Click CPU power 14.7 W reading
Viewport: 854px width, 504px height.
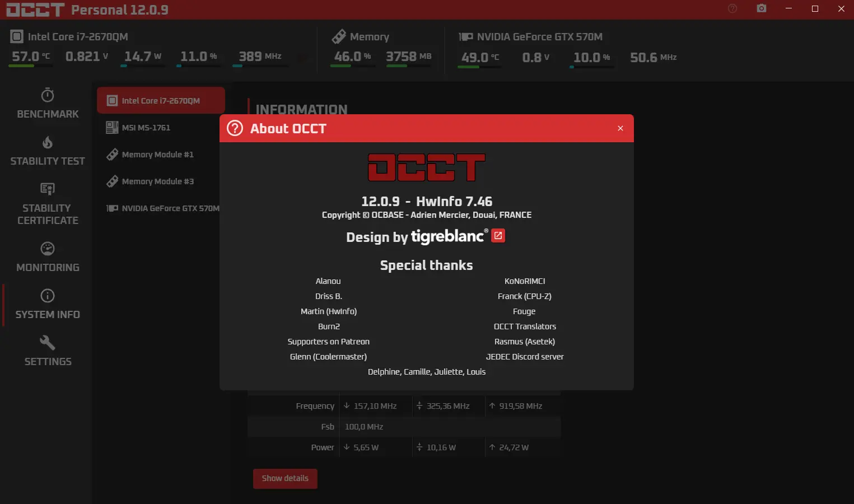(x=143, y=57)
